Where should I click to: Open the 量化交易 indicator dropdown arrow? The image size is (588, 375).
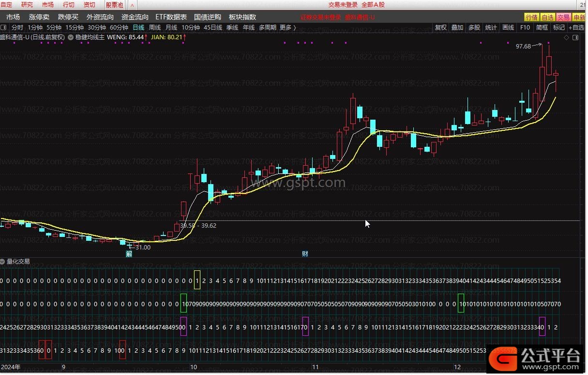pos(3,262)
